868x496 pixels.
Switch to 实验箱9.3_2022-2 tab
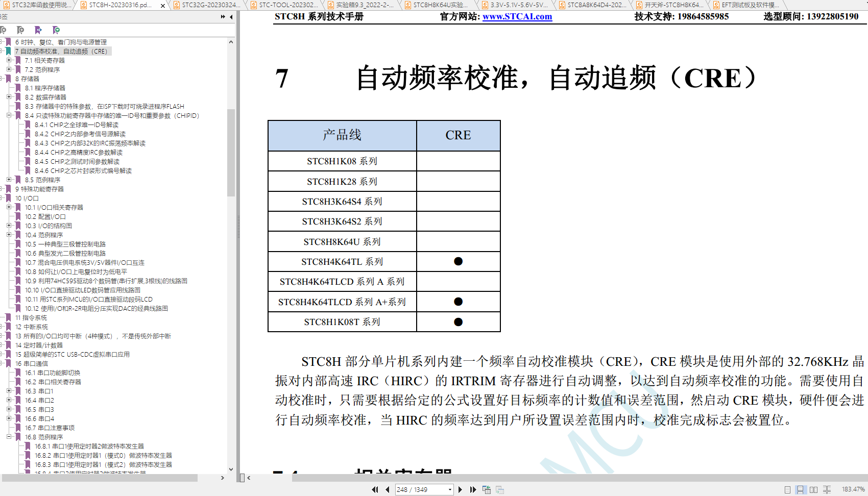(361, 5)
